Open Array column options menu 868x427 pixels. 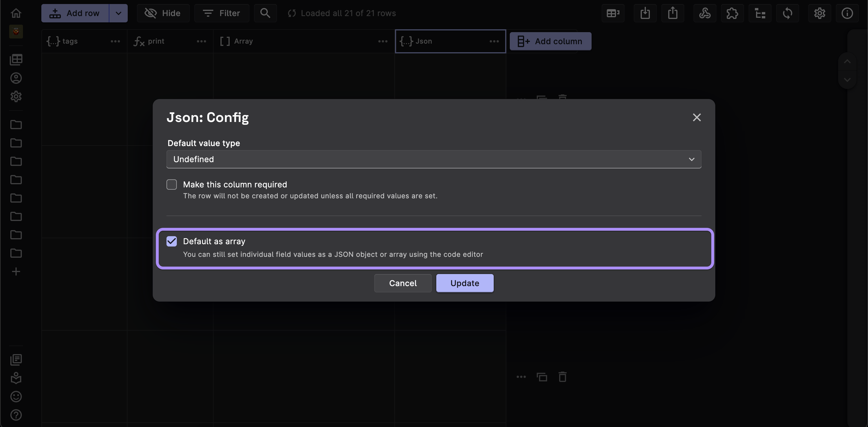(382, 41)
